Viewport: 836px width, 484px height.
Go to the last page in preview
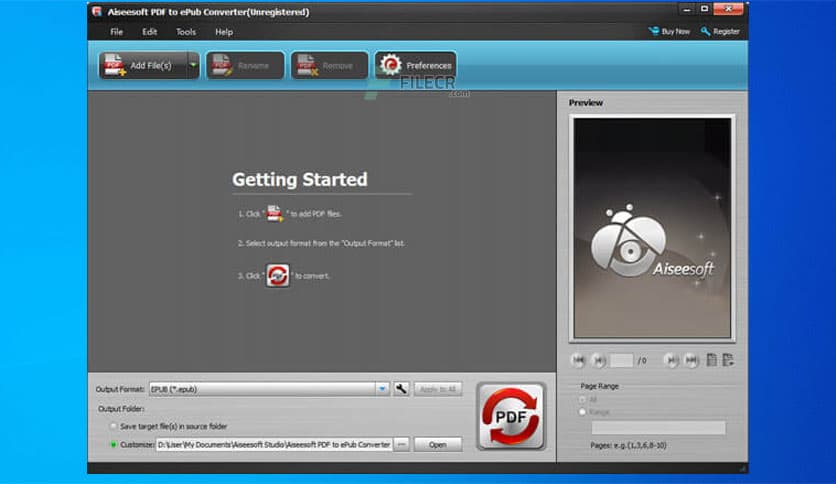tap(691, 361)
